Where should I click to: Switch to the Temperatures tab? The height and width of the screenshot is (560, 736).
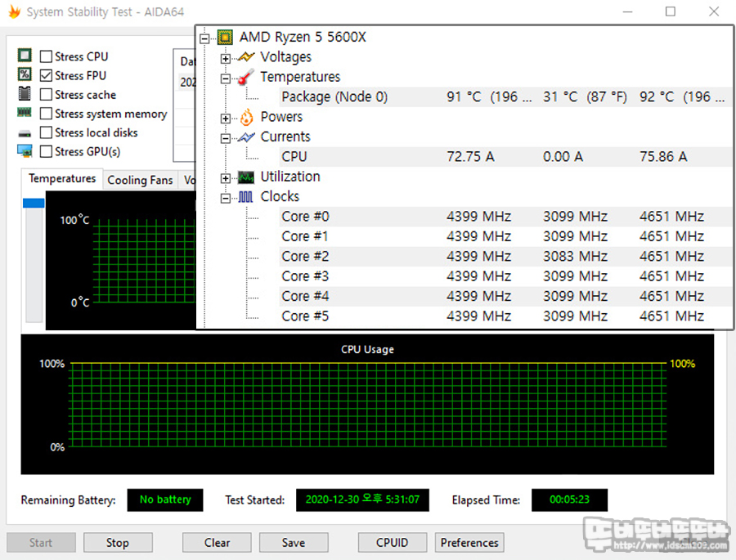[62, 179]
